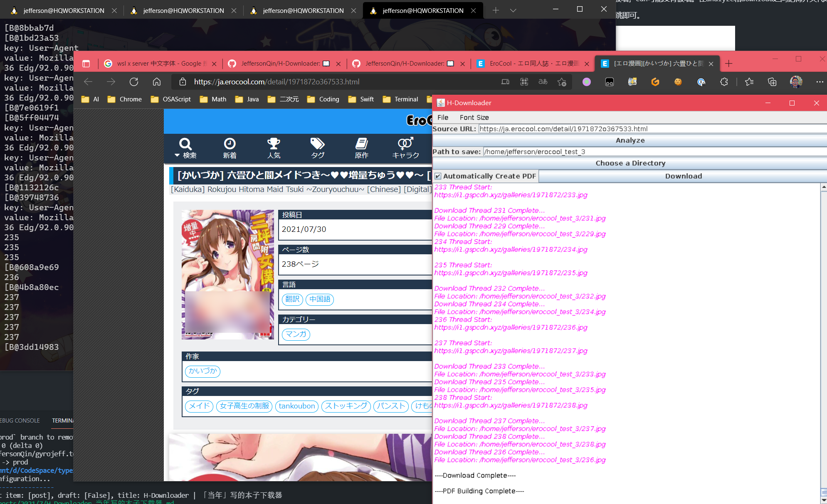Open a new terminal tab

pos(496,10)
